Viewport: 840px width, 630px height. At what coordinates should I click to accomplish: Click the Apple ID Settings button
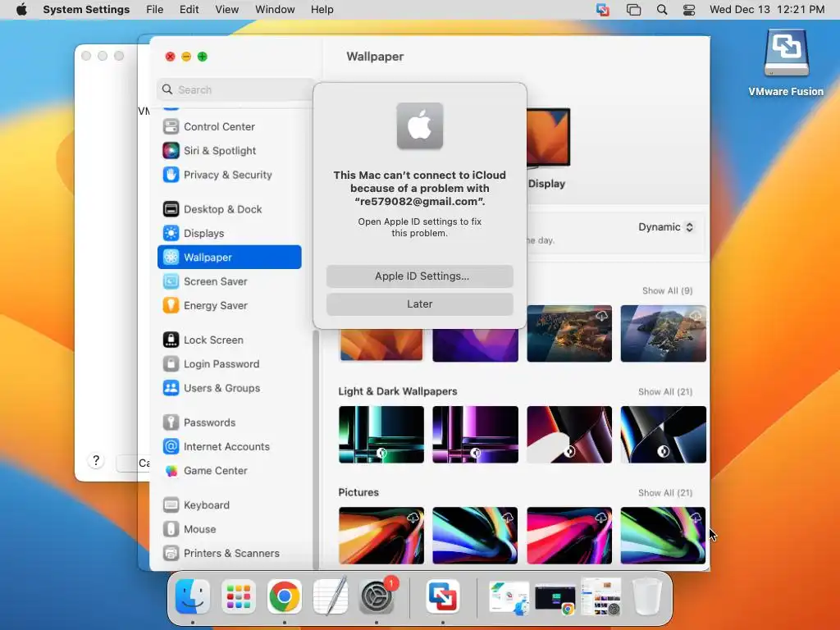420,276
